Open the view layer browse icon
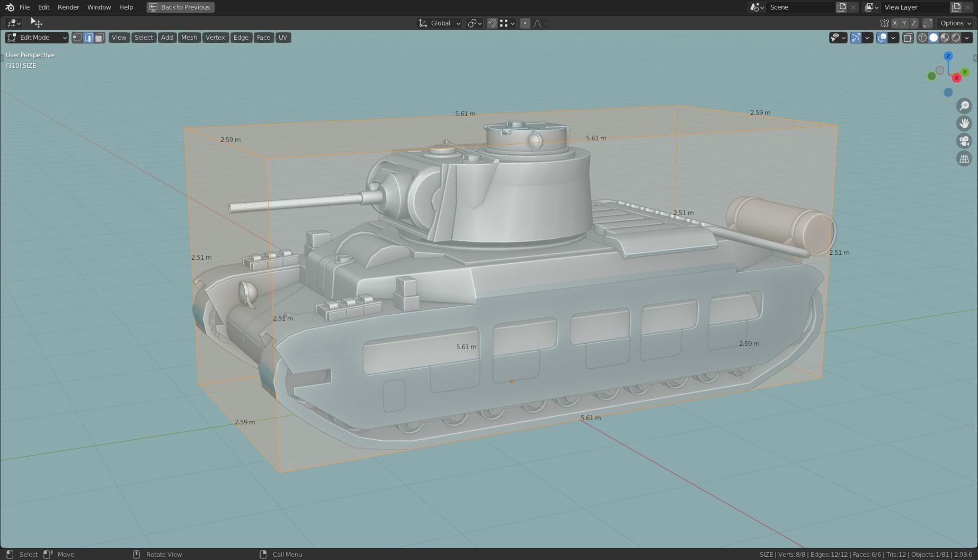978x560 pixels. pyautogui.click(x=872, y=7)
